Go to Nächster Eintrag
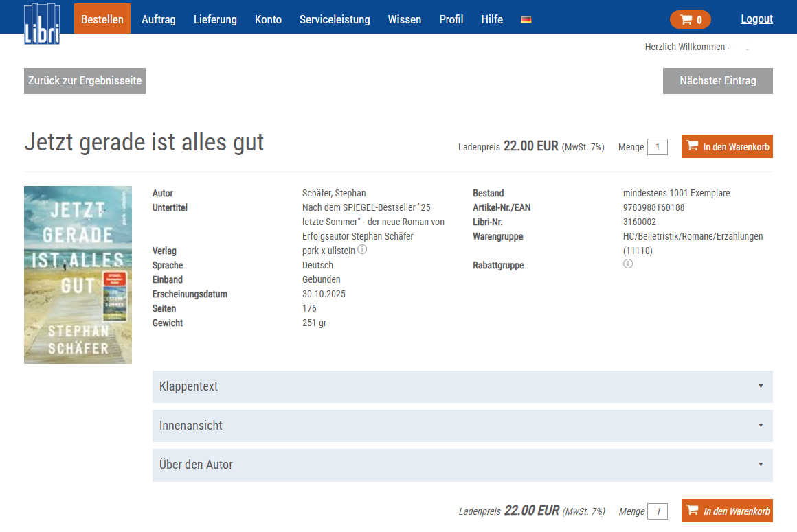Screen dimensions: 797x532 tap(718, 81)
